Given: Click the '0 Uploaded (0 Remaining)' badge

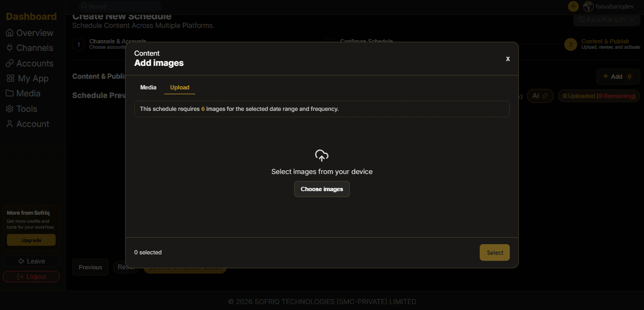Looking at the screenshot, I should pyautogui.click(x=599, y=96).
